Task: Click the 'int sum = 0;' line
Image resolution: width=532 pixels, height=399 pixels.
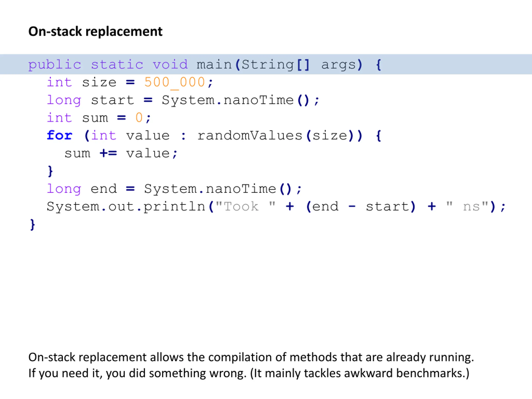Action: tap(99, 118)
